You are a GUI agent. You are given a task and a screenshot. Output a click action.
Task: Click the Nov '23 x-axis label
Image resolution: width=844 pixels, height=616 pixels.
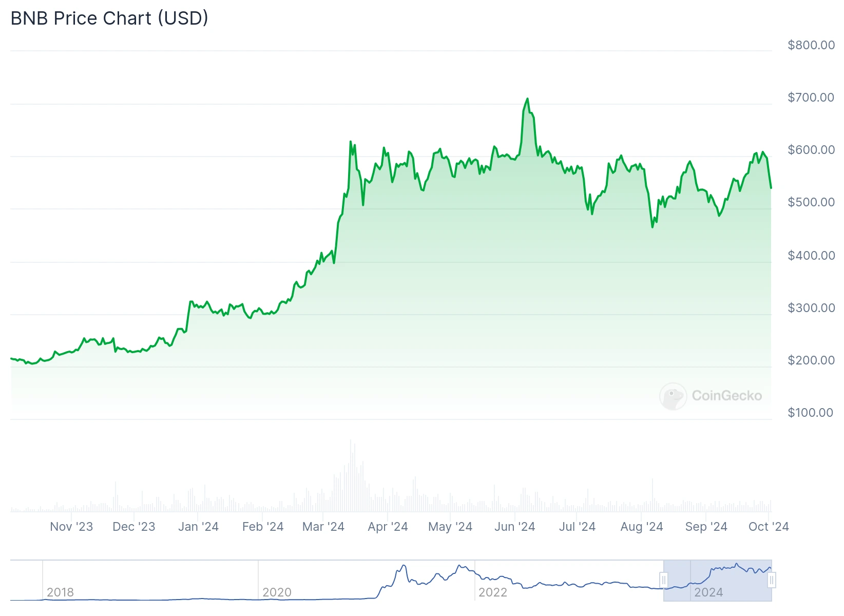pos(71,527)
